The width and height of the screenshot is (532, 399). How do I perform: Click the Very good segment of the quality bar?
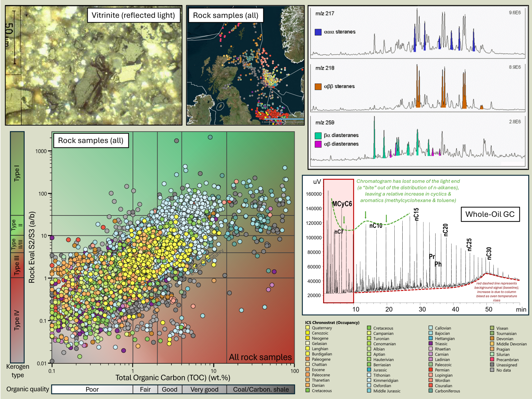coord(205,389)
